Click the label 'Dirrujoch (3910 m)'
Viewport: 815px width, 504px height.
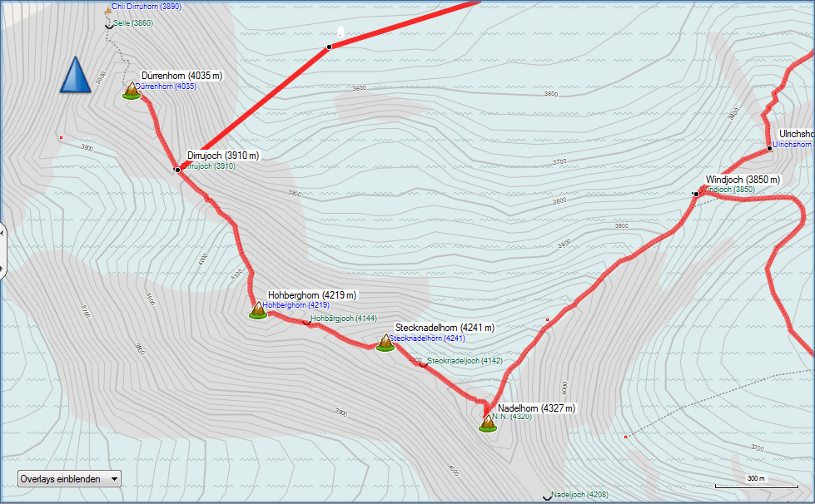(x=223, y=156)
